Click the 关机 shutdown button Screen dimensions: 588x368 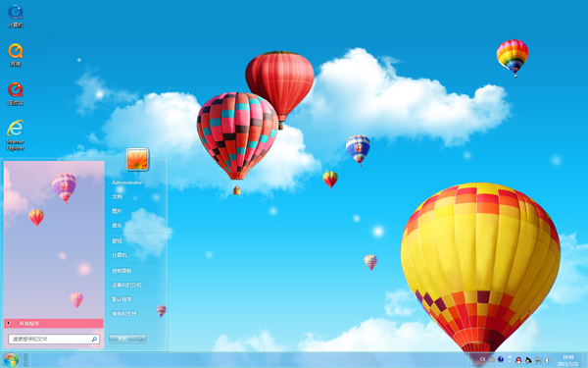tap(122, 340)
